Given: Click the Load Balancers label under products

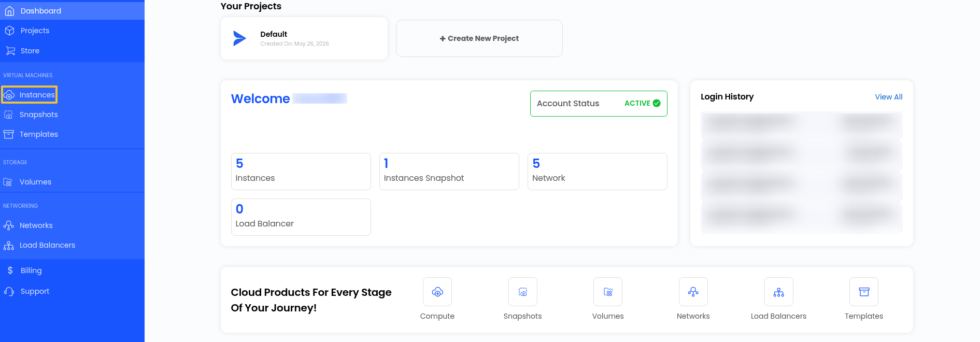Looking at the screenshot, I should pyautogui.click(x=779, y=316).
